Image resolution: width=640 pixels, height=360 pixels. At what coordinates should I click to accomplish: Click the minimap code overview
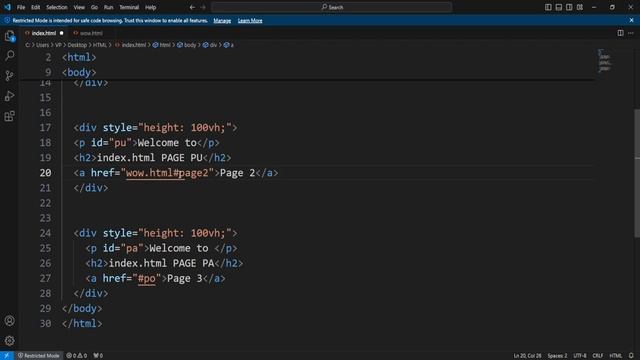[x=604, y=61]
